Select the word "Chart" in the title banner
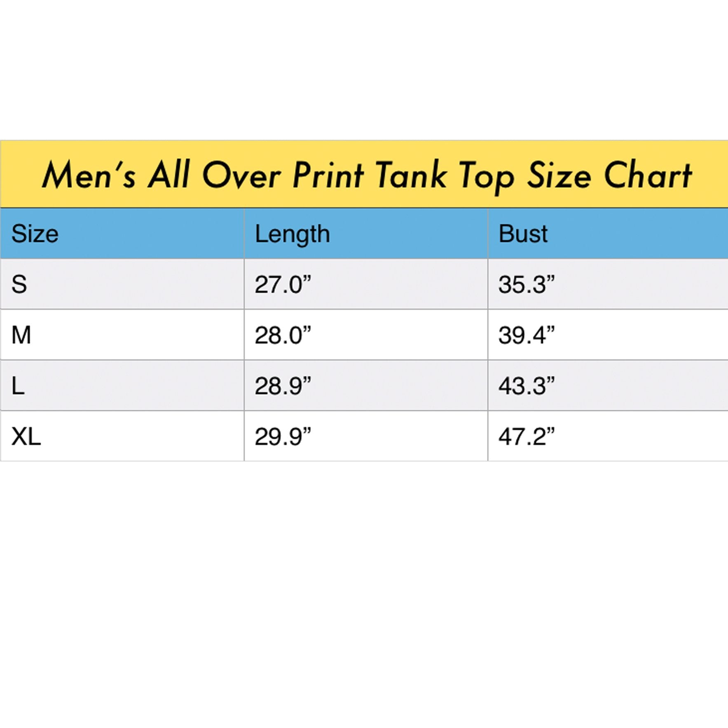Viewport: 728px width, 728px height. point(648,175)
